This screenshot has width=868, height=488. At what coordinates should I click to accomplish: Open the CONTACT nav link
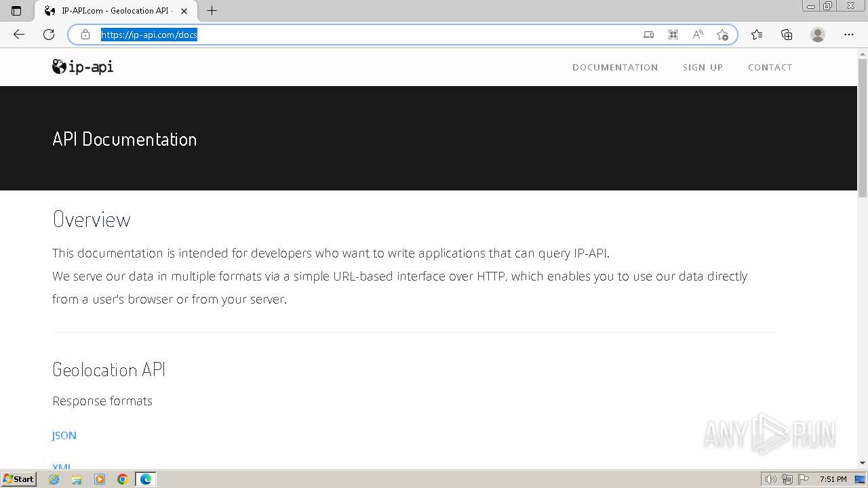[770, 67]
